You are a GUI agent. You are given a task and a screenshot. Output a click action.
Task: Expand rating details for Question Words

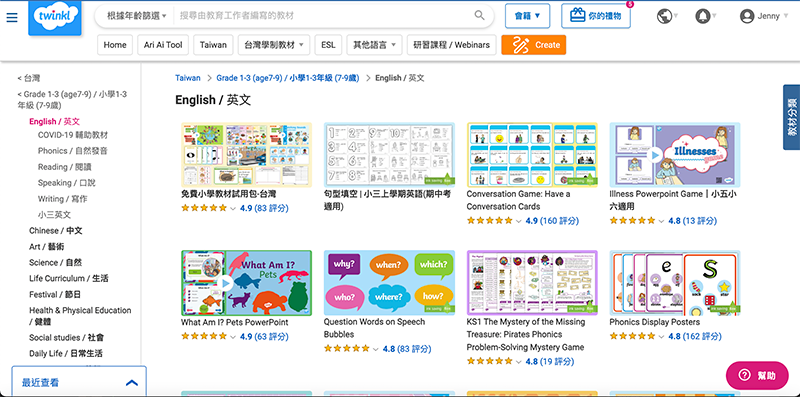tap(376, 349)
